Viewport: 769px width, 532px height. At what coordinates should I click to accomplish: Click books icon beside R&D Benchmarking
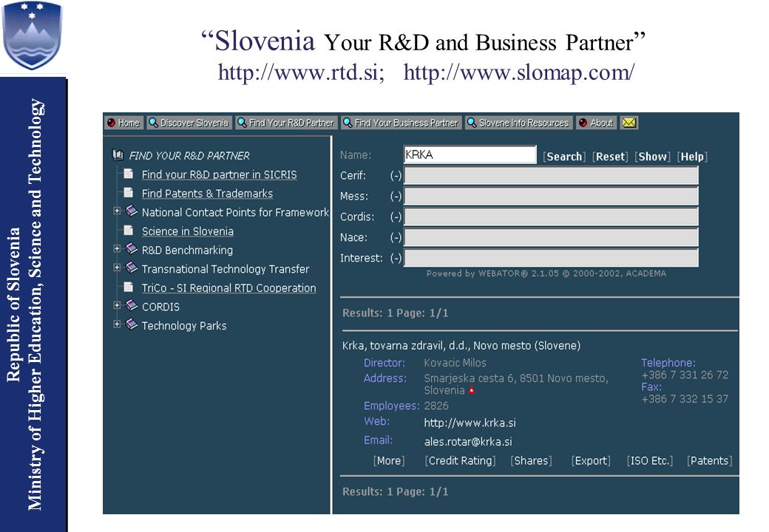[131, 249]
